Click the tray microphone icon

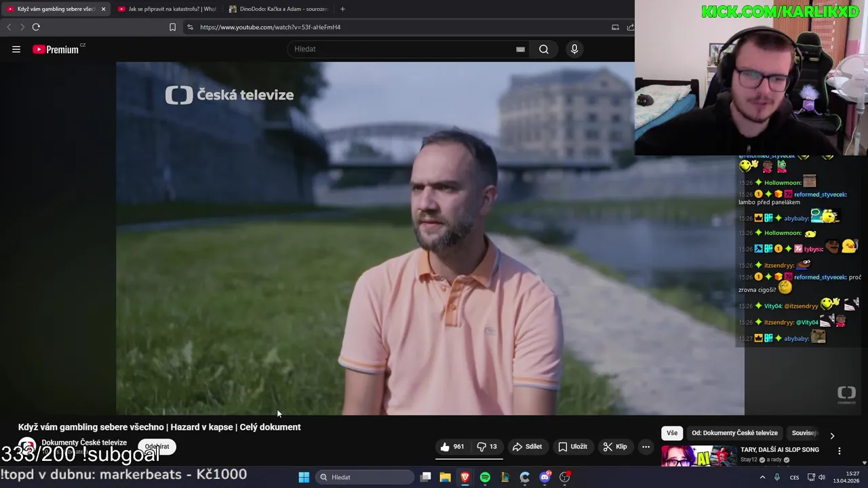coord(777,477)
